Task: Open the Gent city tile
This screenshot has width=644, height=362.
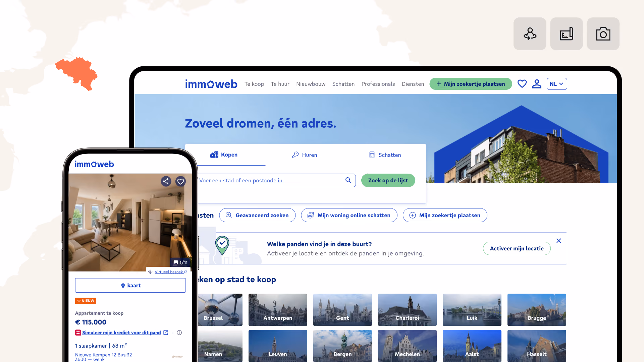Action: click(342, 310)
